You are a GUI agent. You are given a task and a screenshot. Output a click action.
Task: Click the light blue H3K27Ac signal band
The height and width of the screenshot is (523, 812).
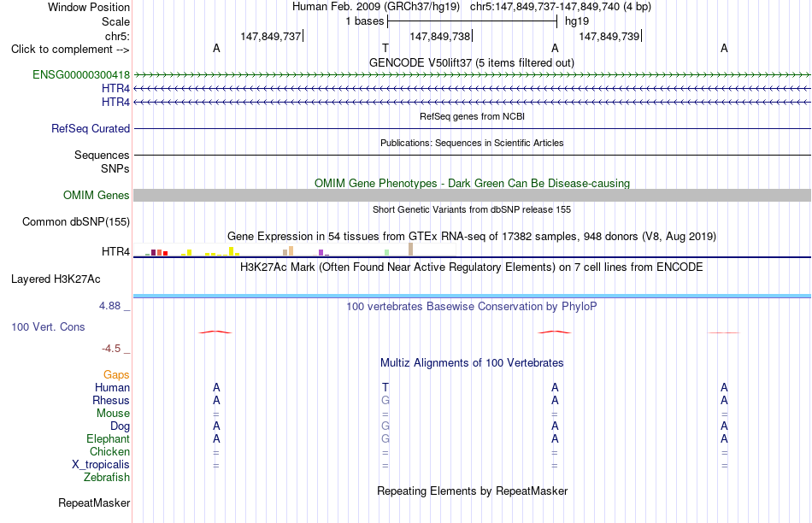[472, 296]
